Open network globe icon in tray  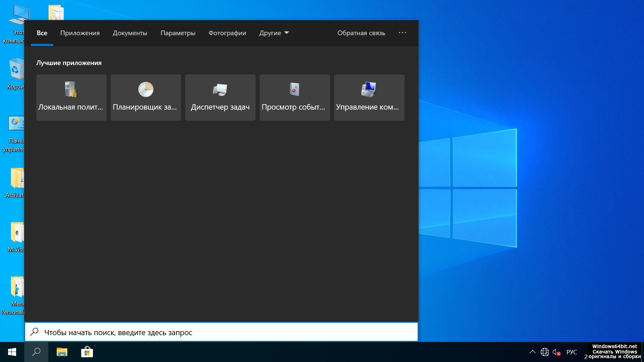pos(544,352)
